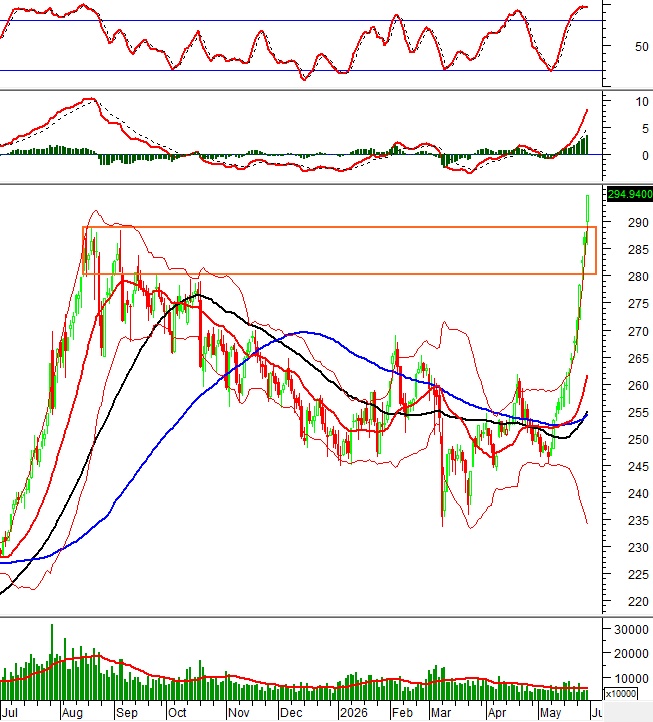The height and width of the screenshot is (722, 653).
Task: Click the 230 price axis value
Action: 638,548
